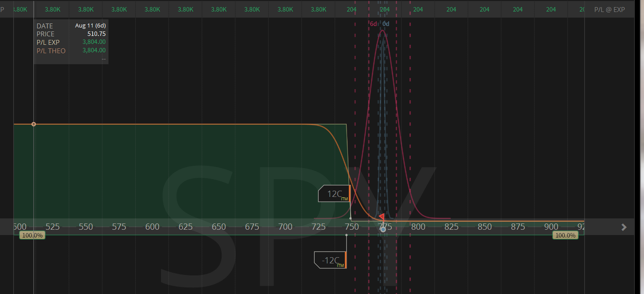The width and height of the screenshot is (644, 294).
Task: Click the 800 price axis label
Action: [418, 227]
